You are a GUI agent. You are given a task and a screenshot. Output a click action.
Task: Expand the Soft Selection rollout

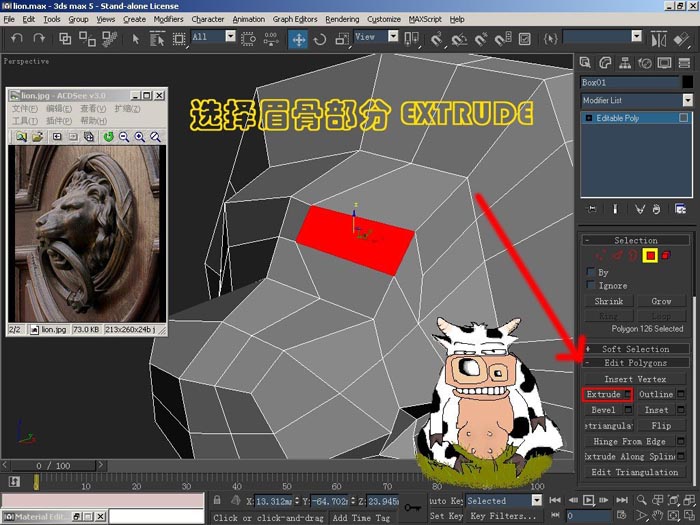coord(635,349)
